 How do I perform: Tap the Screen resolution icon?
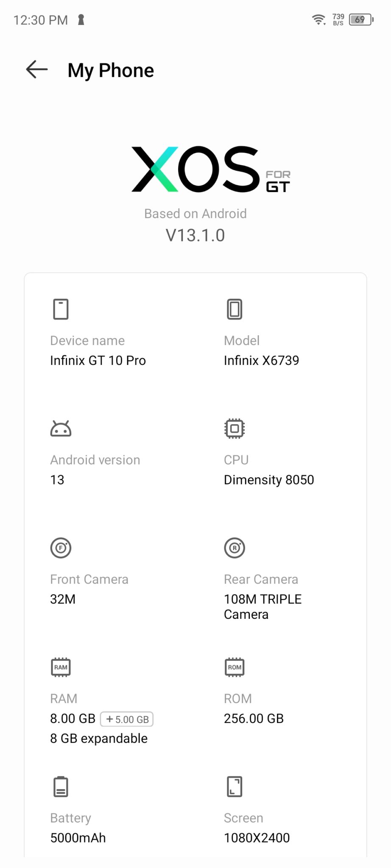[x=235, y=787]
